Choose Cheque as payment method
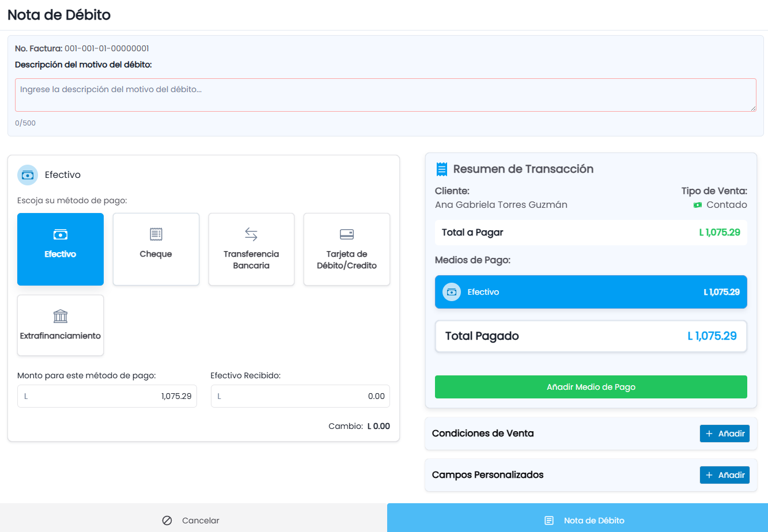Screen dimensions: 768x532 156,249
